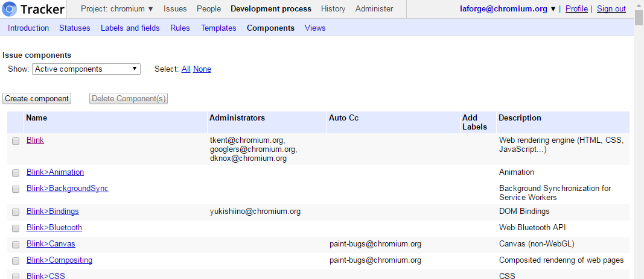644x279 pixels.
Task: Check the Blink component checkbox
Action: point(16,141)
